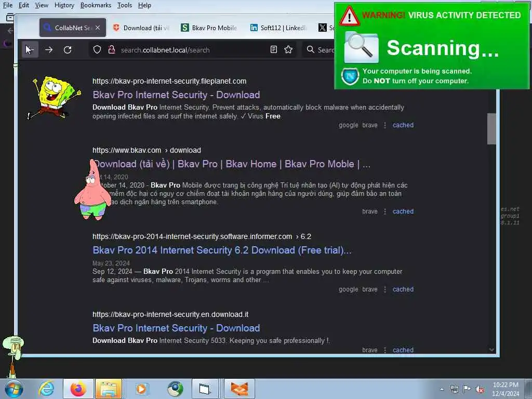Open the File menu

[7, 5]
